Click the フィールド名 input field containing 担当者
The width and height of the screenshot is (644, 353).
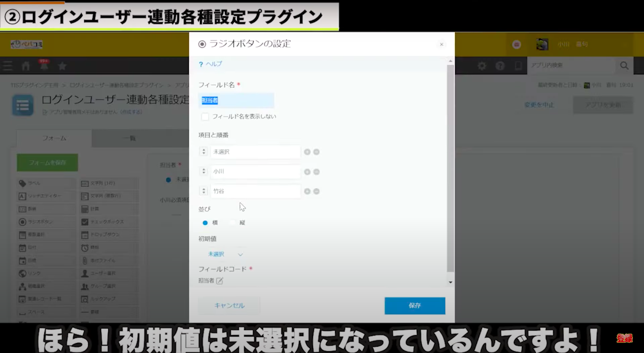[x=236, y=101]
